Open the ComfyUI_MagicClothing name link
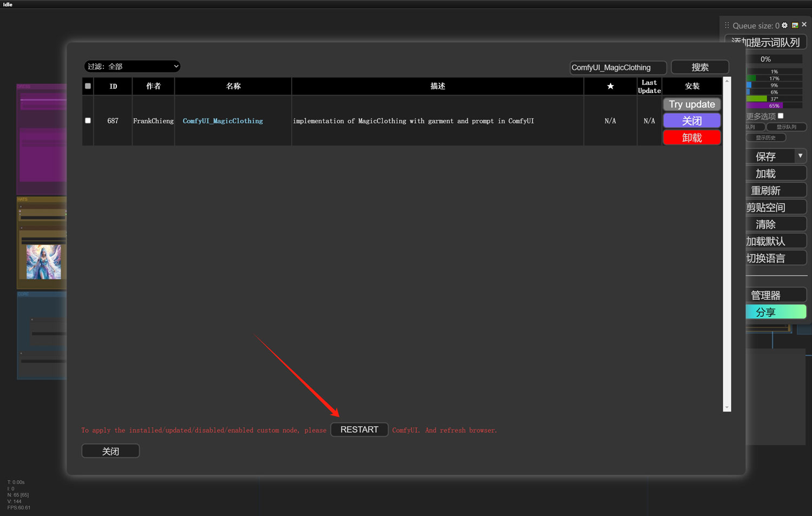 click(222, 121)
